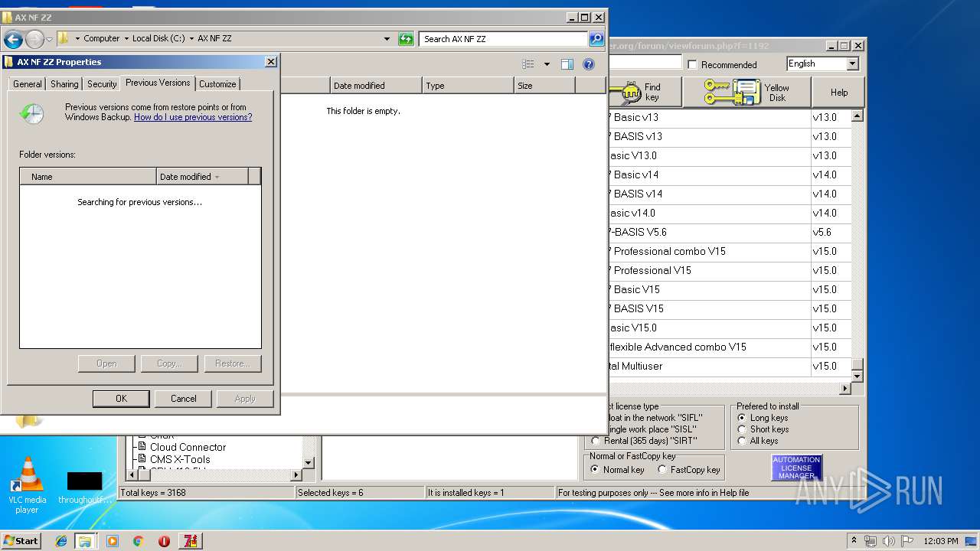980x551 pixels.
Task: Toggle the Explorer preview pane icon
Action: tap(567, 64)
